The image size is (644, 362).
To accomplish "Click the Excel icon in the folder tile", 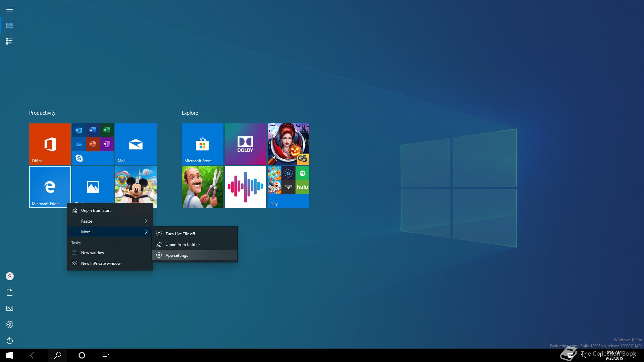I will point(107,130).
